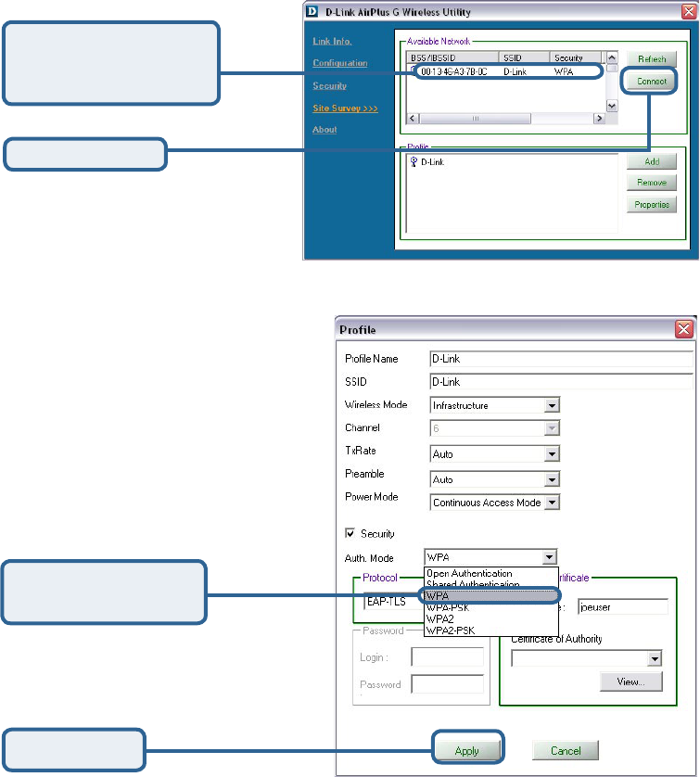Click network list scroll down arrow
This screenshot has width=700, height=777.
coord(612,106)
